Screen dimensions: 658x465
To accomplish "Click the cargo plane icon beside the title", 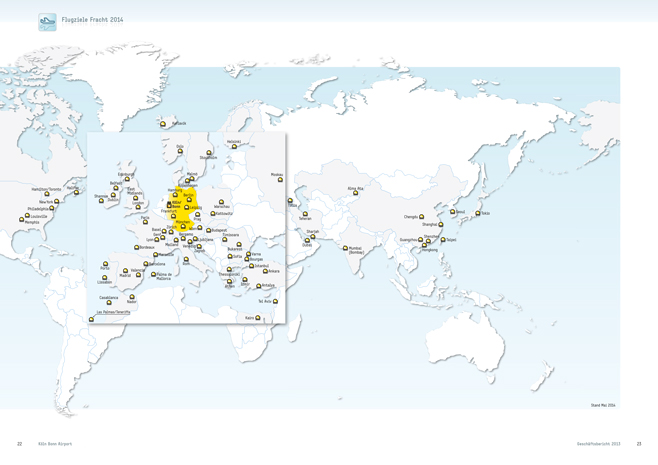I will [47, 22].
